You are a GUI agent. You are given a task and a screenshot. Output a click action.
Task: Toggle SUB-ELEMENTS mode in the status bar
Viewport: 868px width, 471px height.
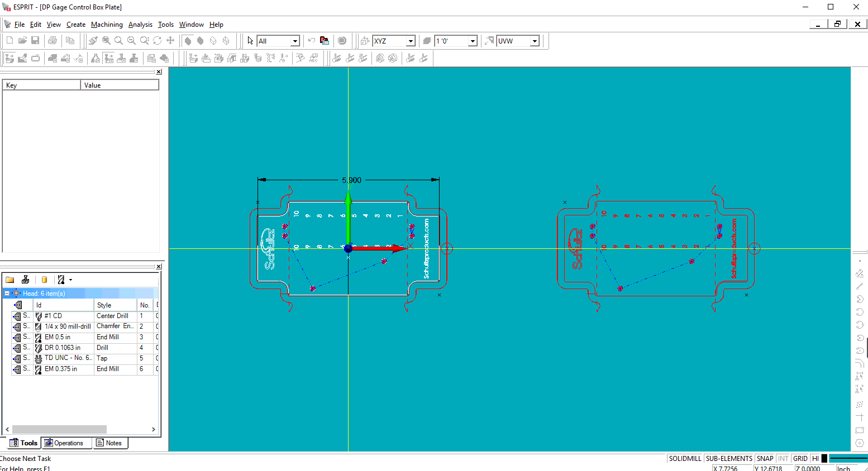[729, 459]
